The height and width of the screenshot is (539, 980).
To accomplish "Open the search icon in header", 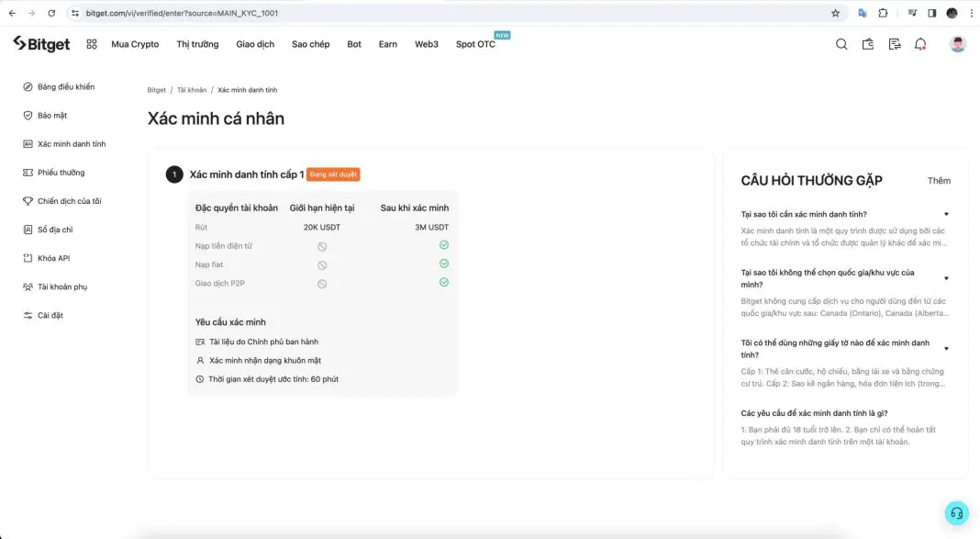I will point(841,44).
